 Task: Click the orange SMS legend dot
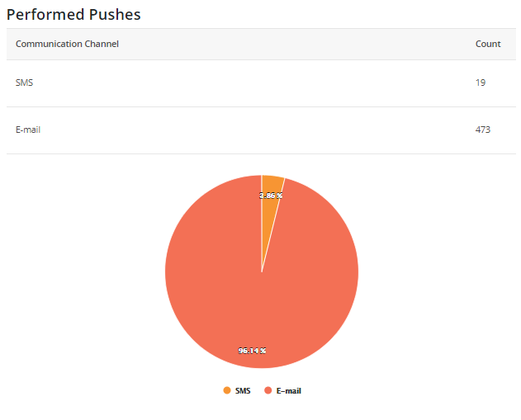tap(227, 390)
